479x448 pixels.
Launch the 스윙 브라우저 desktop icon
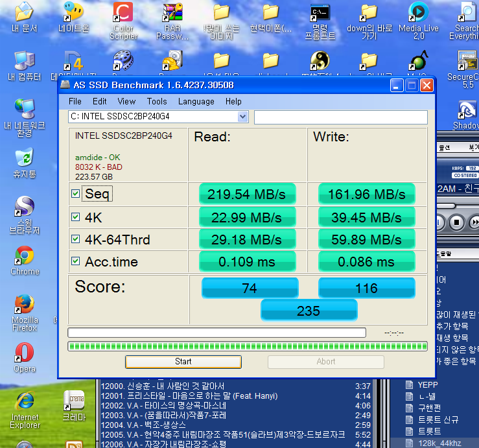point(25,215)
